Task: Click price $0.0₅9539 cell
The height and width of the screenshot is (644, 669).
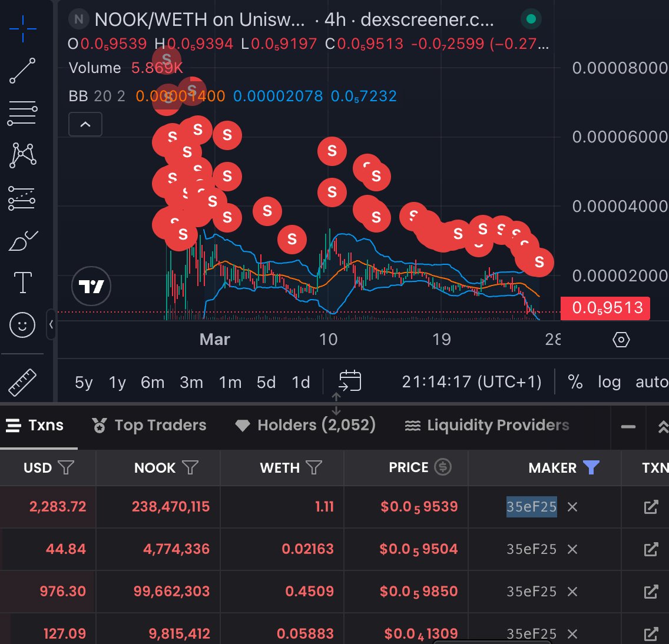Action: click(419, 507)
